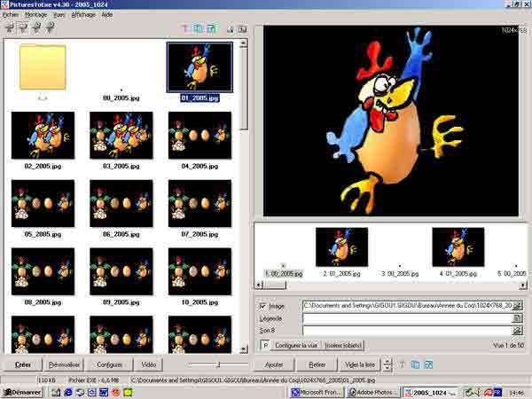Click the blue list icon beside the slide-list stepper
The image size is (532, 399).
pos(415,364)
